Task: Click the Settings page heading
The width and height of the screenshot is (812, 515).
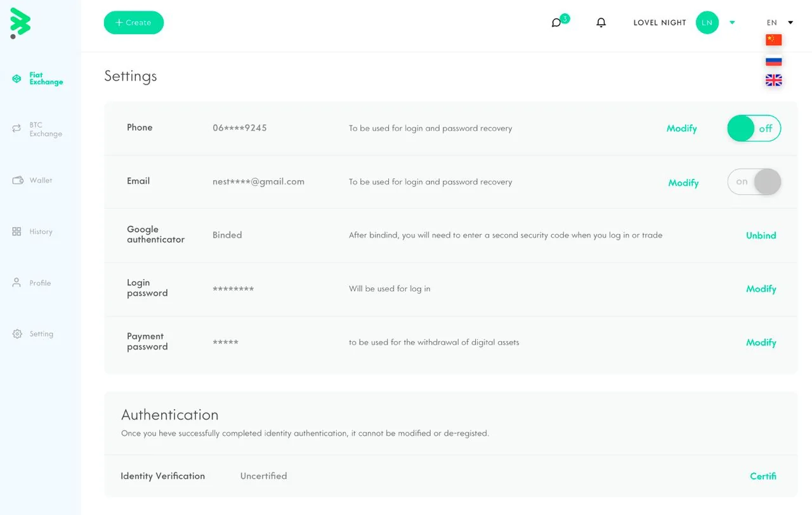Action: click(130, 77)
